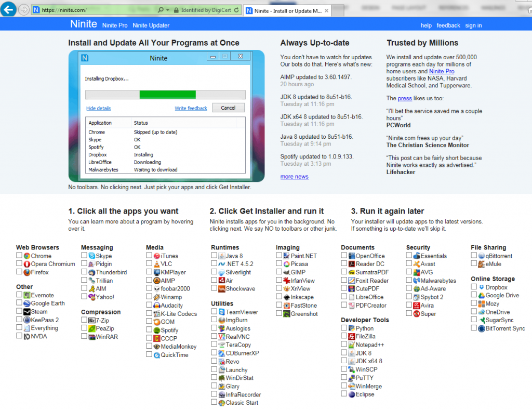Check the Opera Chromium checkbox
532x410 pixels.
click(x=19, y=263)
